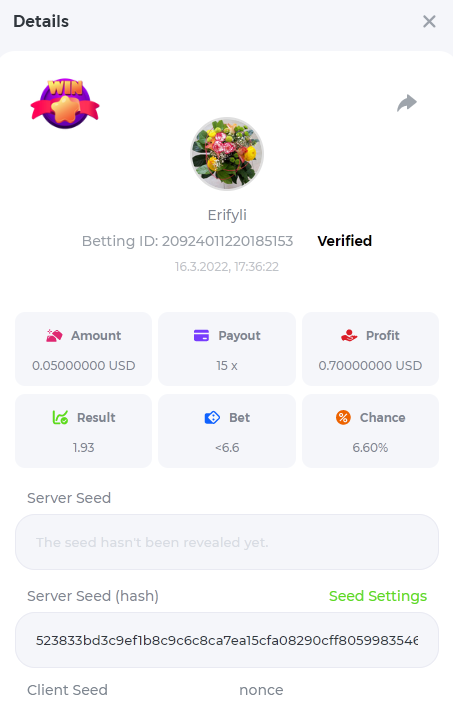Click the red Profit hand icon

[349, 335]
